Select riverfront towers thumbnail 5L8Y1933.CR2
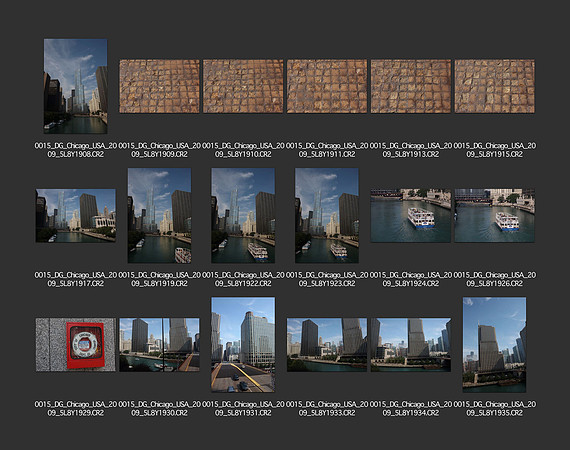 (x=327, y=345)
